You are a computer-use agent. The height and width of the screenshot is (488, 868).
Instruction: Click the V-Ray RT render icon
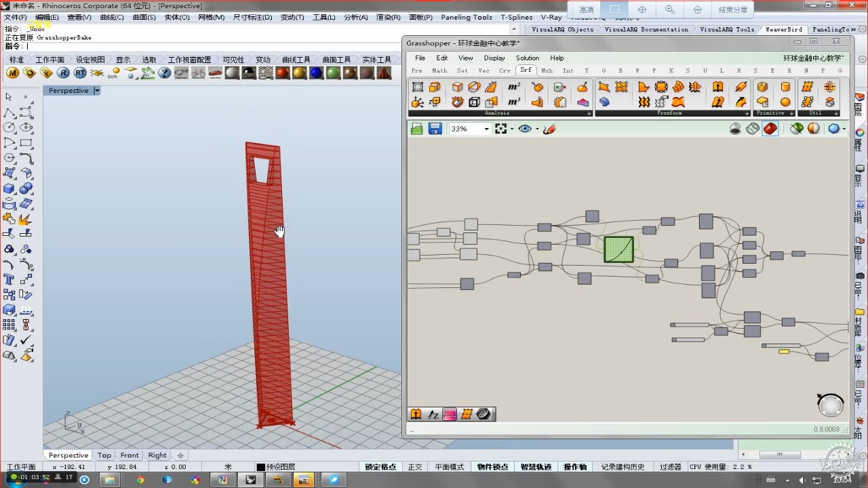[x=80, y=73]
